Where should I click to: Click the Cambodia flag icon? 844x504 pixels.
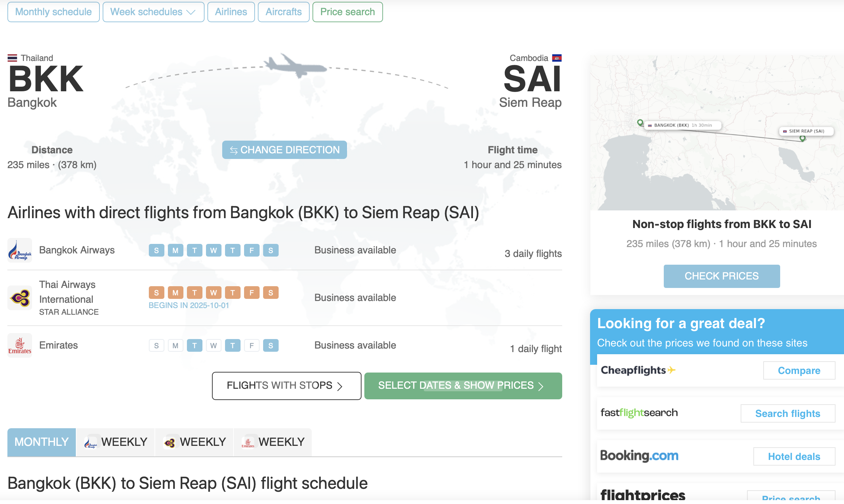pyautogui.click(x=557, y=58)
